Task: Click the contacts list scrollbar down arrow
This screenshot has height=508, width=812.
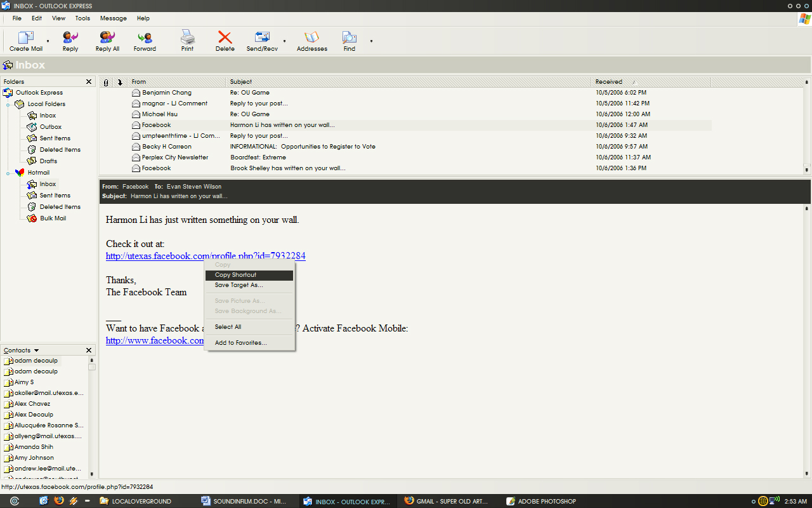Action: (91, 474)
